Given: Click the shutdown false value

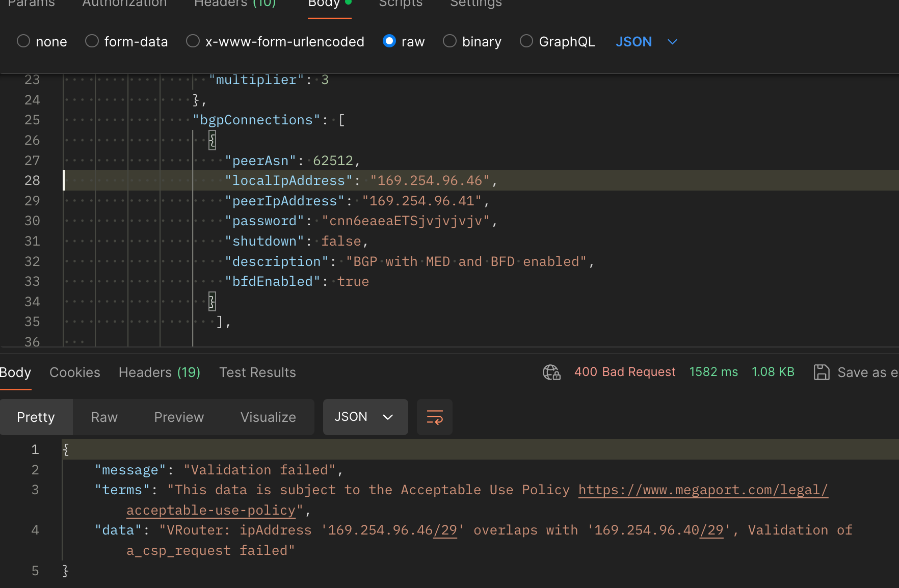Looking at the screenshot, I should (341, 241).
